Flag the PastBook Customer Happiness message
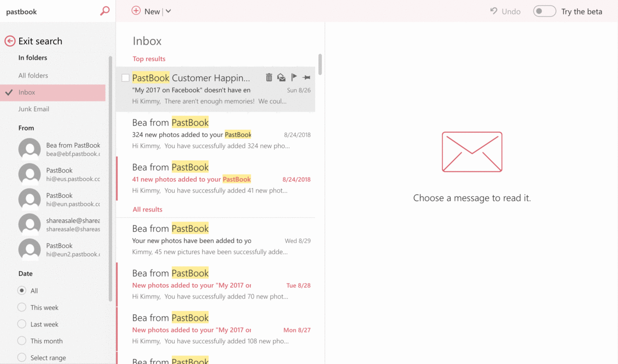Viewport: 618px width, 364px height. pyautogui.click(x=294, y=77)
